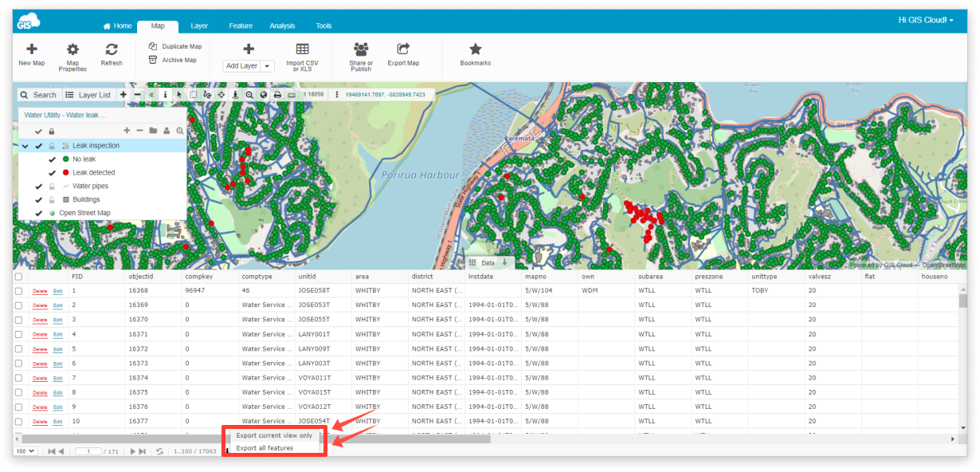Click the globe full-extent icon
This screenshot has width=980, height=472.
click(264, 94)
